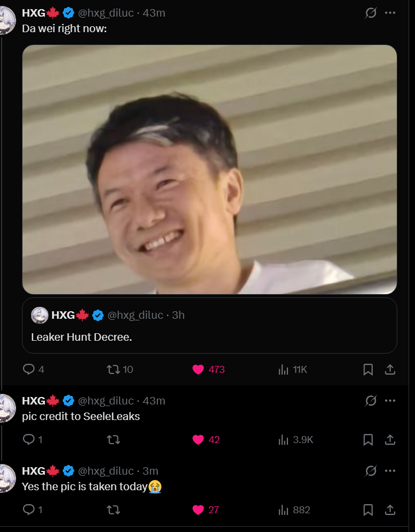Viewport: 415px width, 532px height.
Task: Bookmark the 'Da wei right now' tweet
Action: point(368,370)
